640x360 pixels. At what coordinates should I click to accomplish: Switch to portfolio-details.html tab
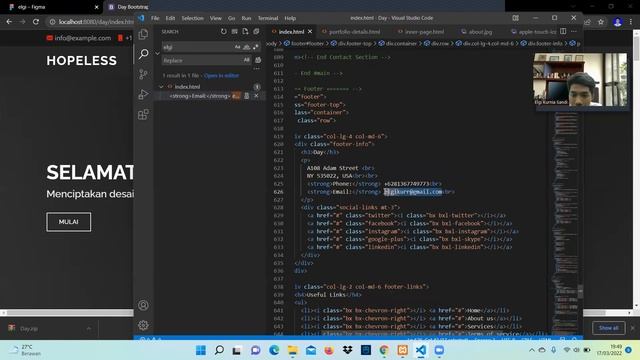(x=351, y=31)
